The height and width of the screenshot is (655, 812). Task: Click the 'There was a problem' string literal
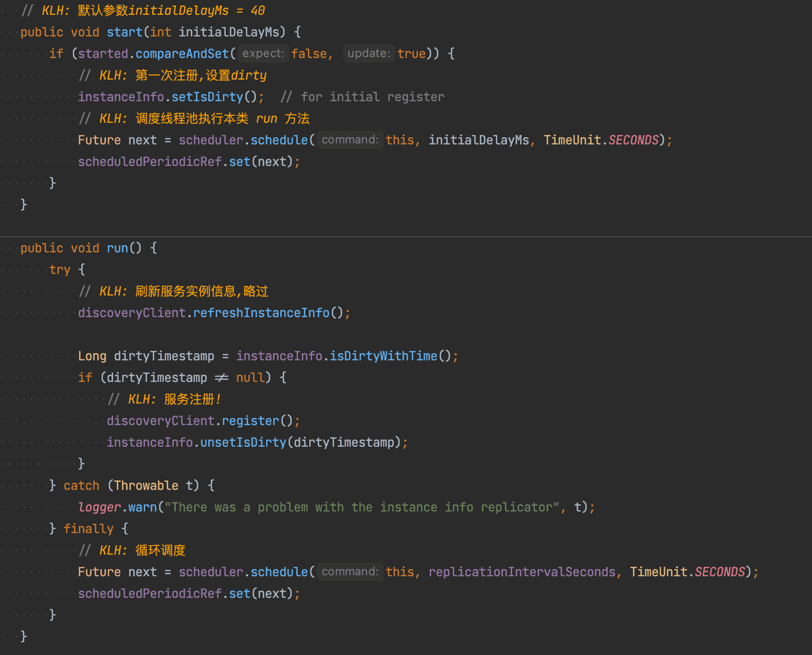(362, 507)
